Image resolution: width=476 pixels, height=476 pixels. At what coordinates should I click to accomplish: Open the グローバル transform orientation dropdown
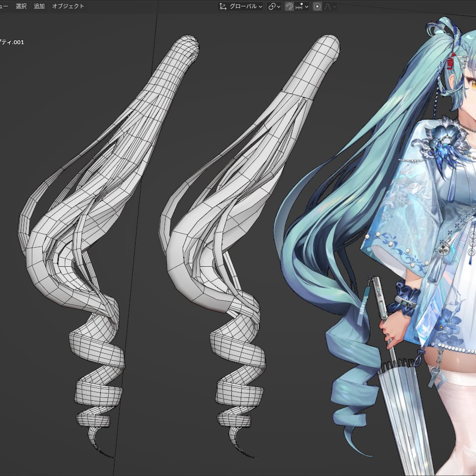pos(241,6)
